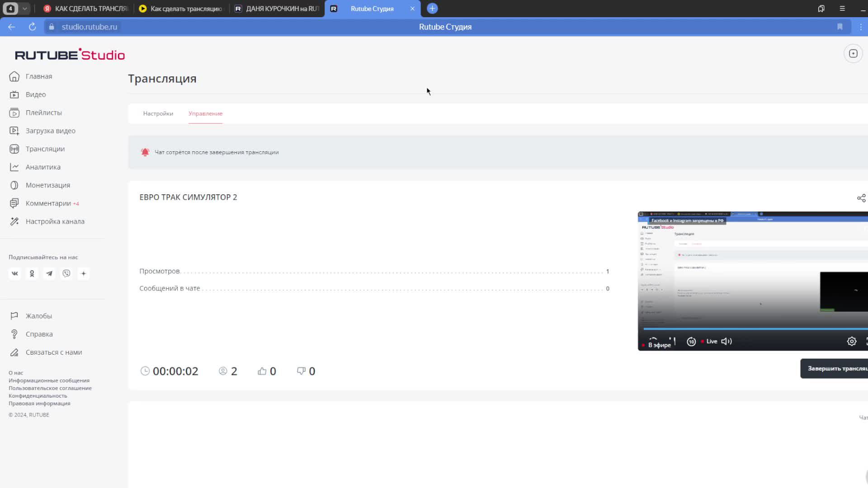Click the player progress bar
This screenshot has width=868, height=488.
[x=750, y=329]
